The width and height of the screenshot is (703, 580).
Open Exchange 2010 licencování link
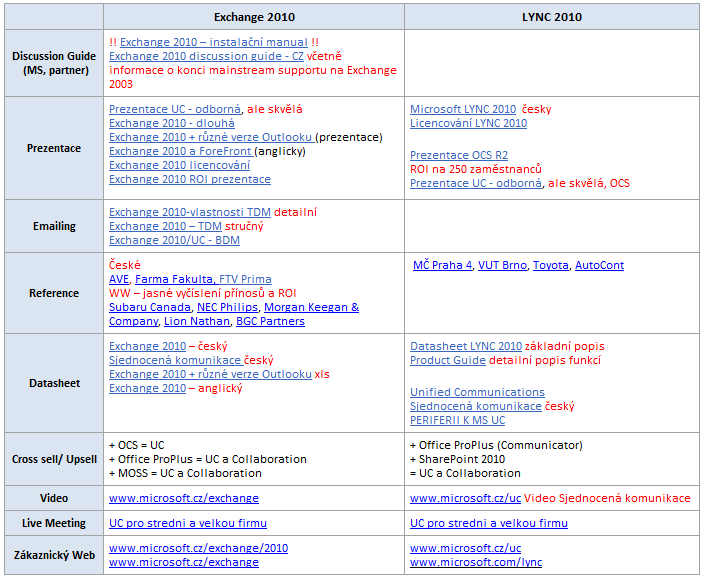tap(179, 165)
